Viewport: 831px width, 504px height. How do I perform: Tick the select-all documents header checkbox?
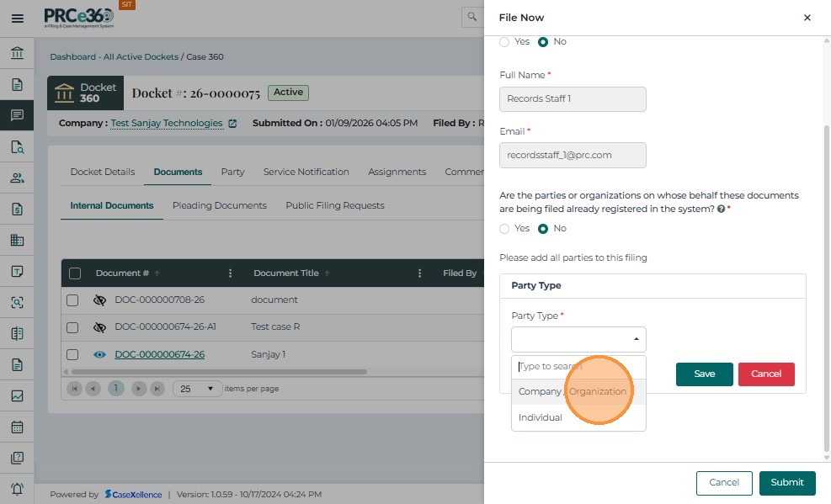tap(75, 273)
